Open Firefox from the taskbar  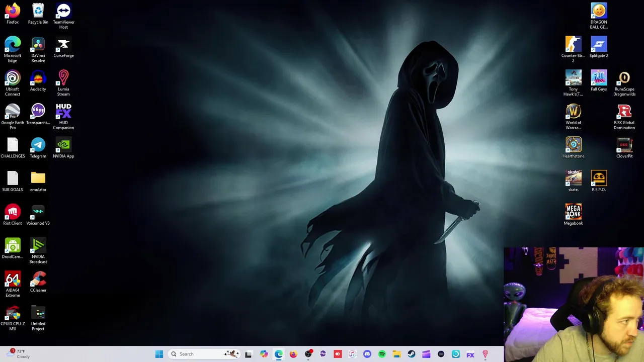(x=293, y=354)
